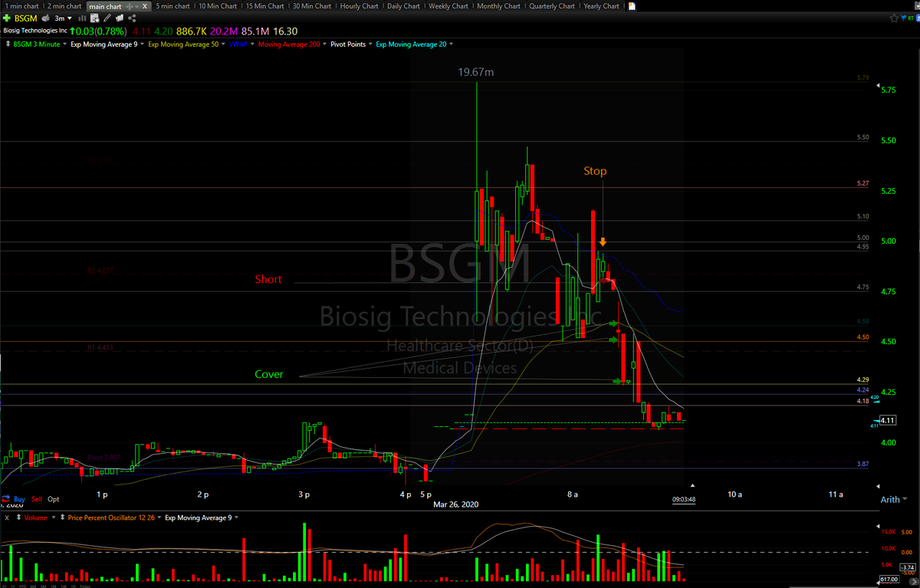Click the Mar 26, 2020 date label

(455, 504)
